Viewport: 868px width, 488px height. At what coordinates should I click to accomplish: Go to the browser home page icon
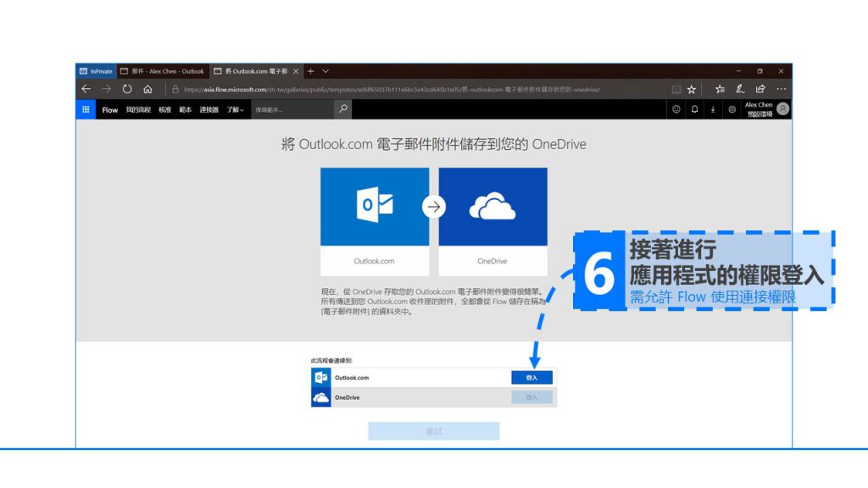pyautogui.click(x=147, y=88)
